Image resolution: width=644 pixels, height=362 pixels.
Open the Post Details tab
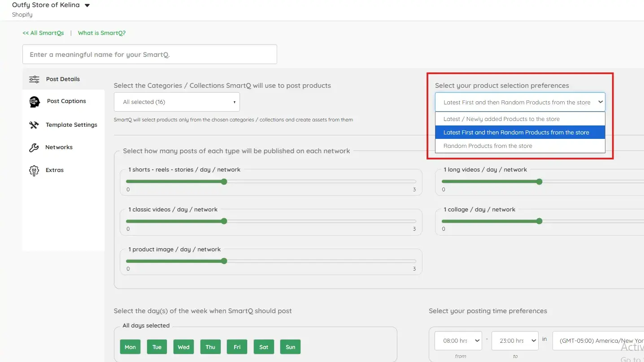coord(63,79)
